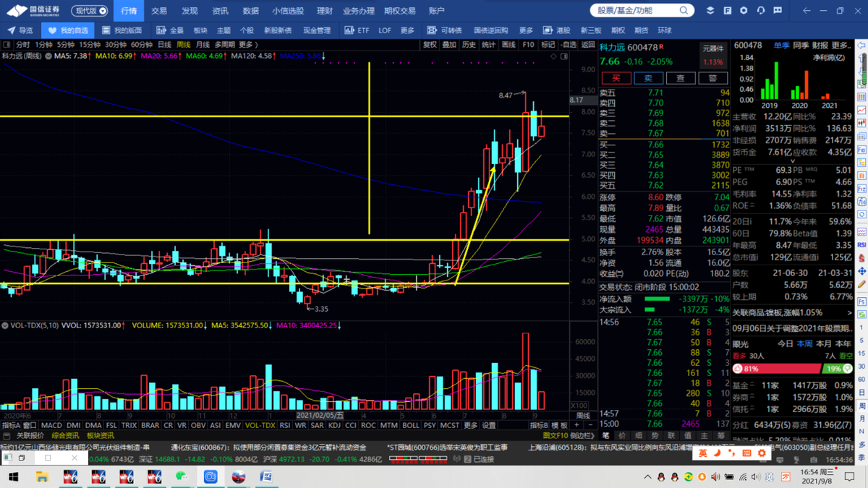
Task: Click the blue 卖 sell button
Action: click(648, 78)
